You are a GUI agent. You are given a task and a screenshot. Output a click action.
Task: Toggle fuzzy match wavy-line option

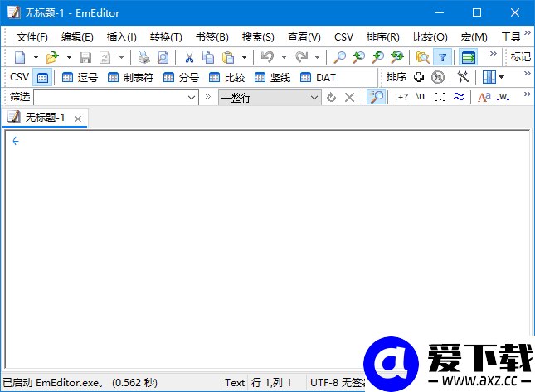(460, 97)
